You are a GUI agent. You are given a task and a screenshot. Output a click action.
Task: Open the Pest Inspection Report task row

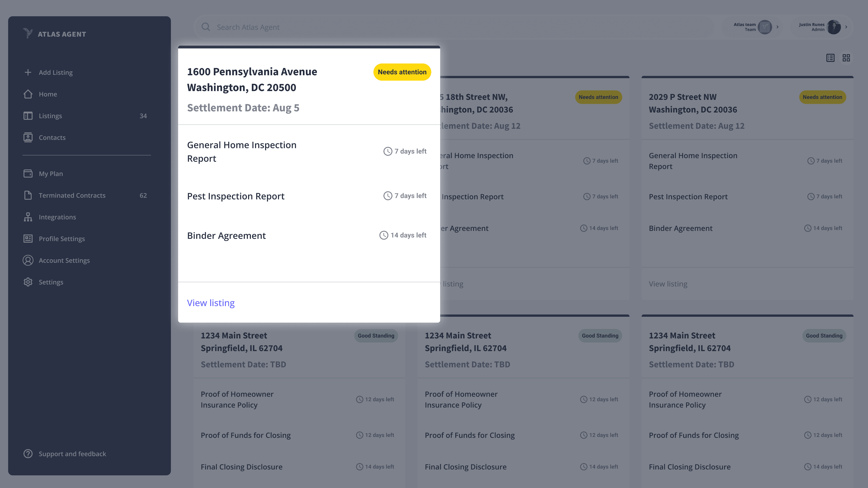(x=236, y=196)
